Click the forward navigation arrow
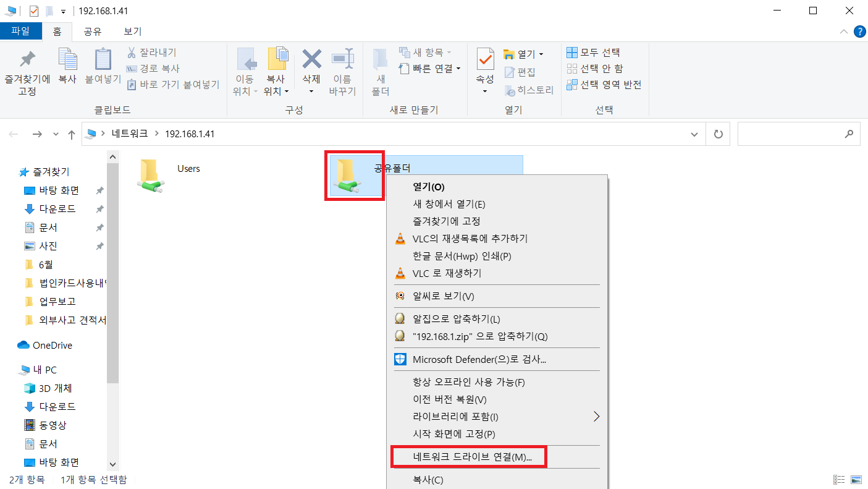The image size is (868, 489). (37, 134)
